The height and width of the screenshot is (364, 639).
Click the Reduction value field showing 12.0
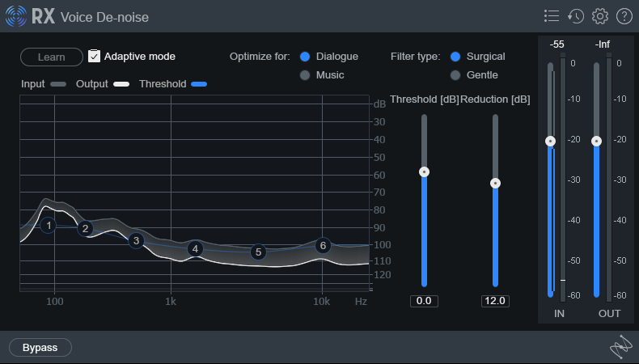point(495,301)
